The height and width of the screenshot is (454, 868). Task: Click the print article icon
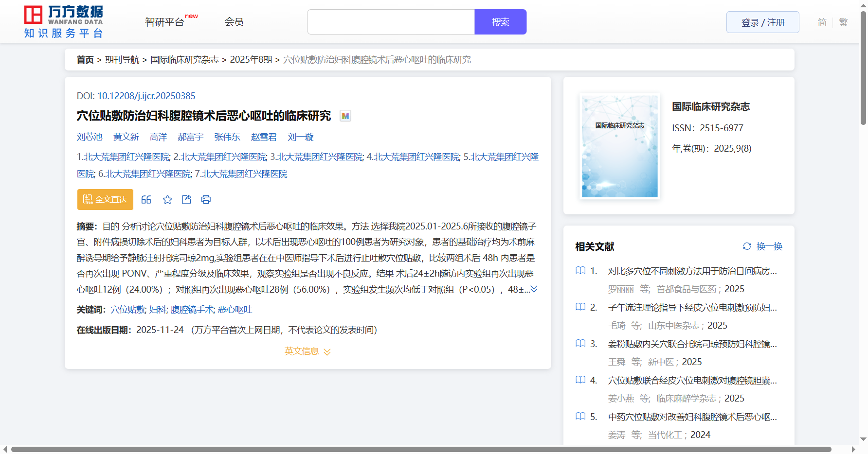coord(206,200)
